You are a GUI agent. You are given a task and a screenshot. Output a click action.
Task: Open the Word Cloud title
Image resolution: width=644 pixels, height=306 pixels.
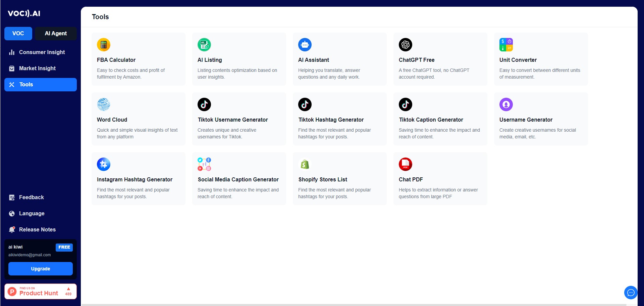[x=112, y=120]
